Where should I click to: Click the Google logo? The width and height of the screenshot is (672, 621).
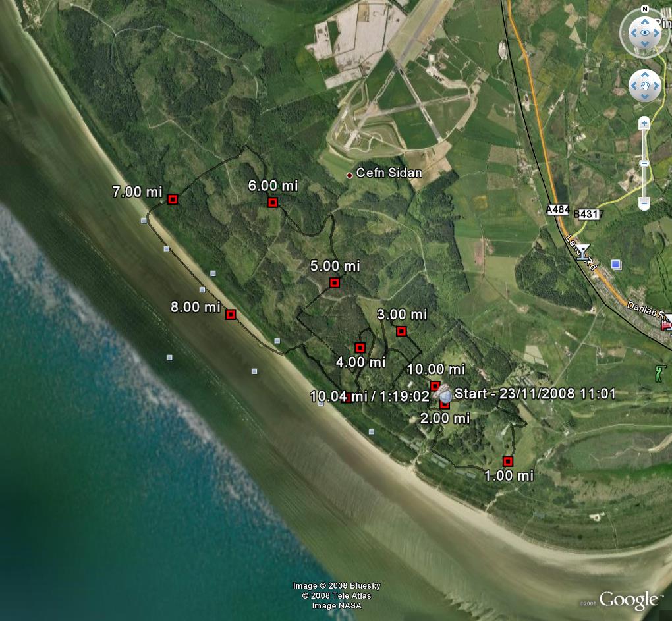point(629,601)
